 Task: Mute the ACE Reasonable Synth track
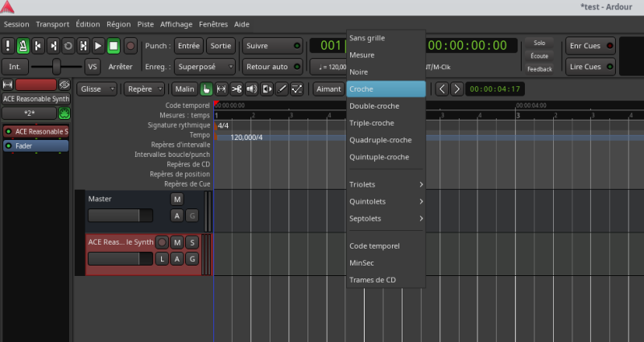[177, 242]
